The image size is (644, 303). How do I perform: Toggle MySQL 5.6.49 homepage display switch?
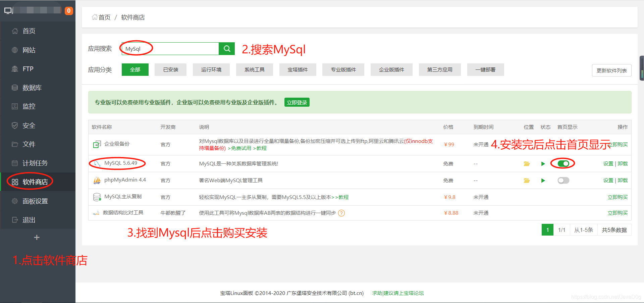coord(563,163)
